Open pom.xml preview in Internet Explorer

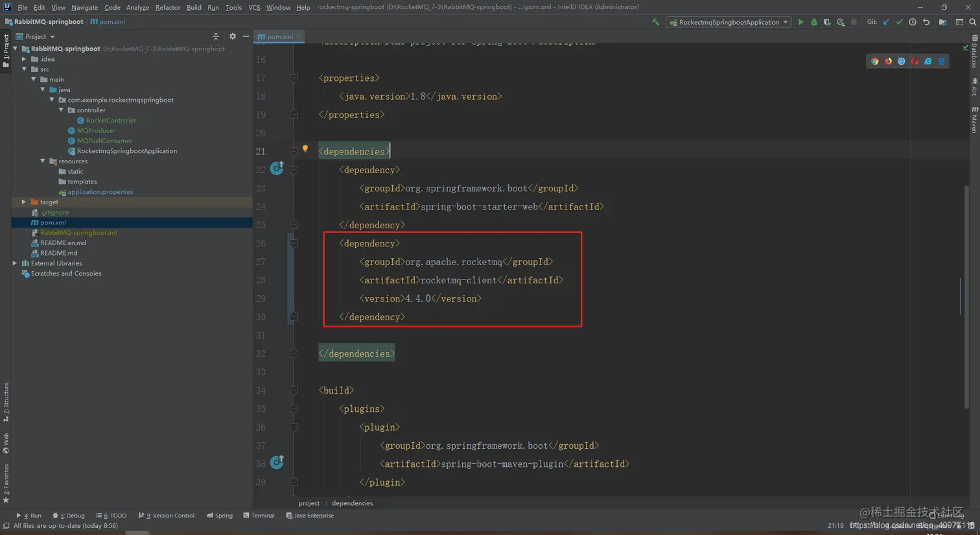click(x=928, y=61)
